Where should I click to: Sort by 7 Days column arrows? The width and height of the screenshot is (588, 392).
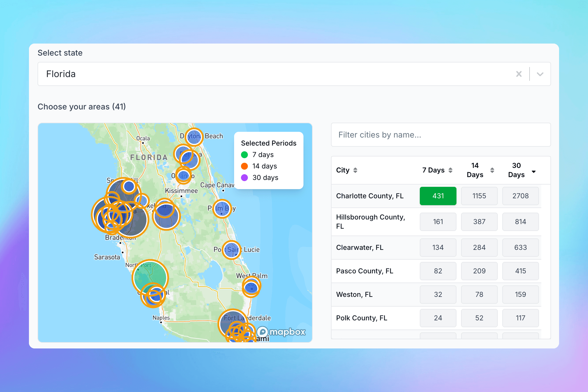pos(450,170)
